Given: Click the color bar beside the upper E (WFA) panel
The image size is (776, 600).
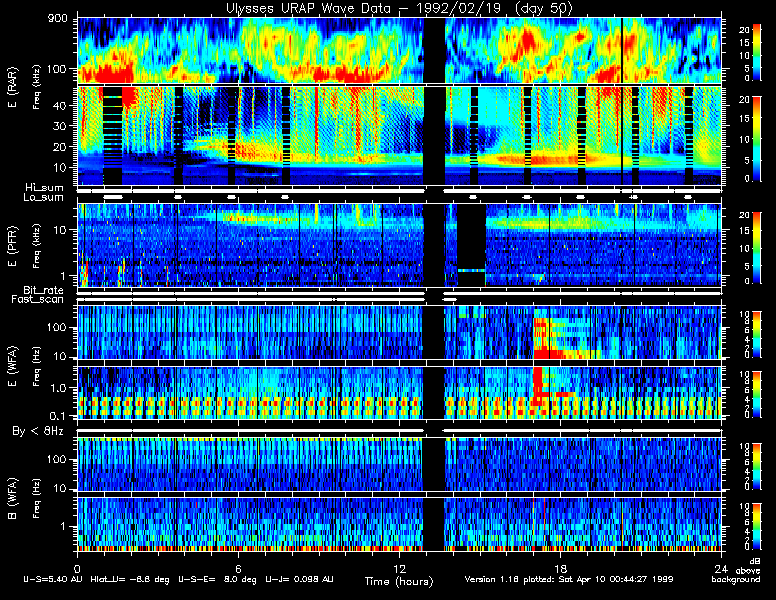Looking at the screenshot, I should coord(757,334).
